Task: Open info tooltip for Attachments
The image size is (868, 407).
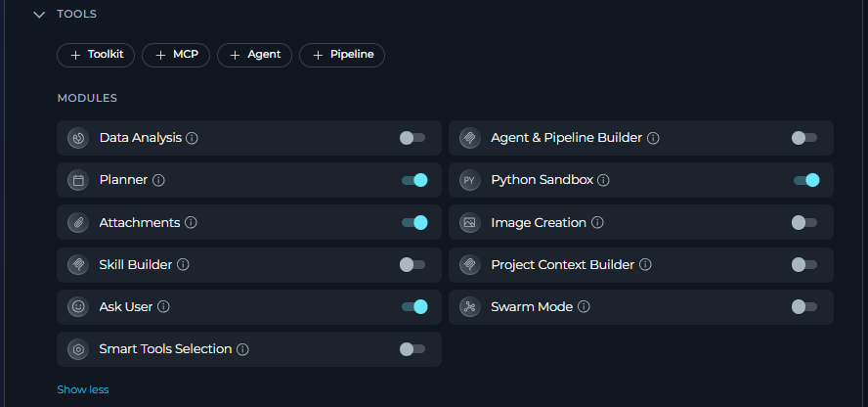Action: click(x=191, y=223)
